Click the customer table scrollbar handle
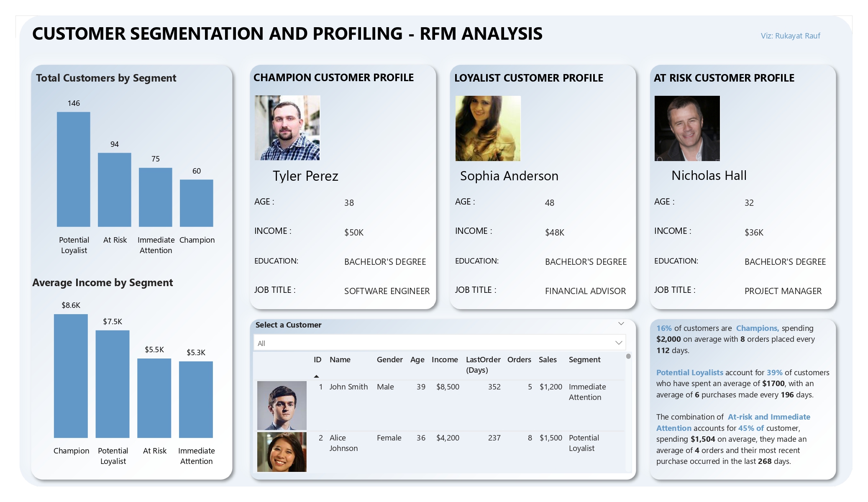This screenshot has width=868, height=502. tap(628, 356)
